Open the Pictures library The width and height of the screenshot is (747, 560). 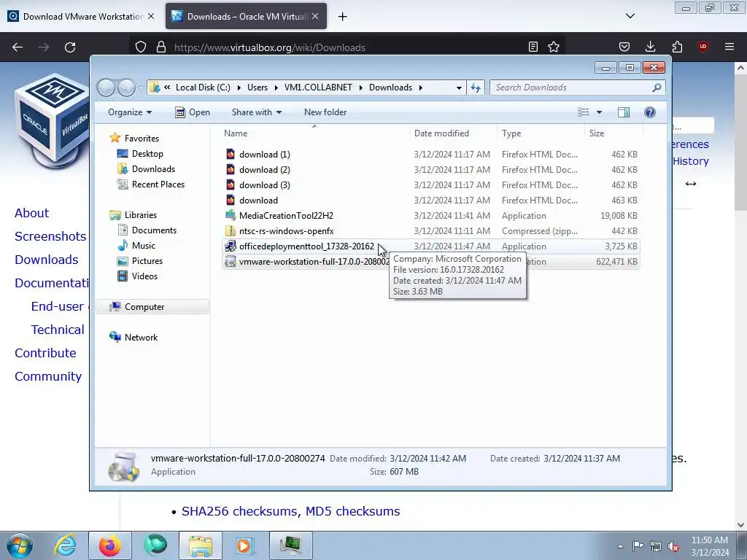coord(147,261)
